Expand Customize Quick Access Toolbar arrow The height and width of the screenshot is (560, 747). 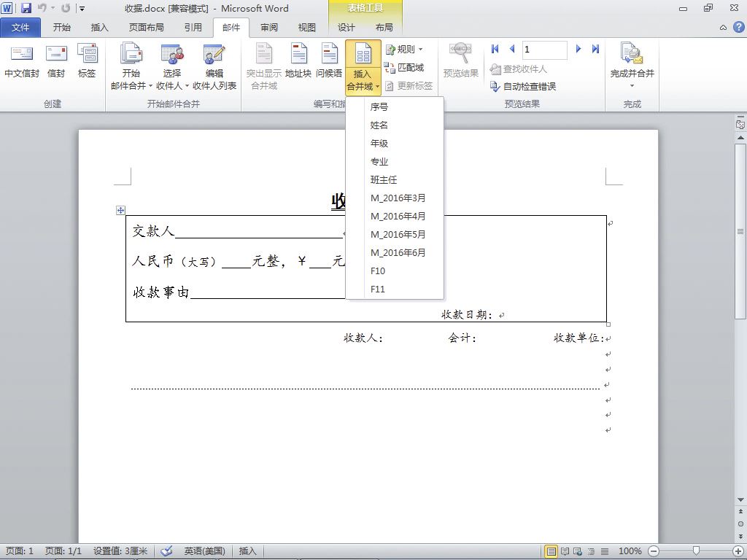[x=82, y=9]
